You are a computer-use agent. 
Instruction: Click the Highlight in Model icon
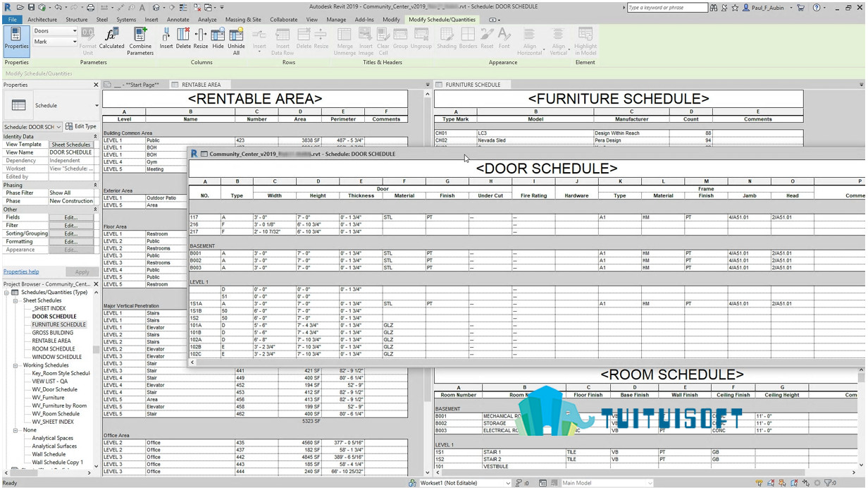(x=585, y=41)
